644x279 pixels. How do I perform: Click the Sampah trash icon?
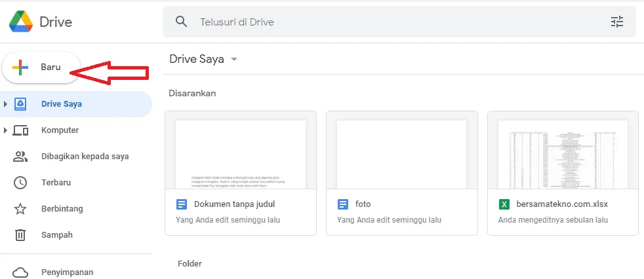pyautogui.click(x=20, y=235)
